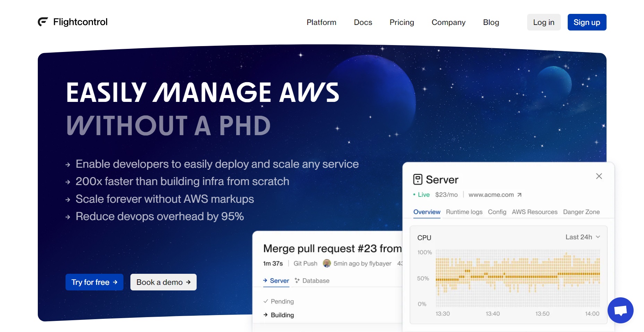Click the Pending step checkmark
This screenshot has height=332, width=644.
(x=266, y=301)
